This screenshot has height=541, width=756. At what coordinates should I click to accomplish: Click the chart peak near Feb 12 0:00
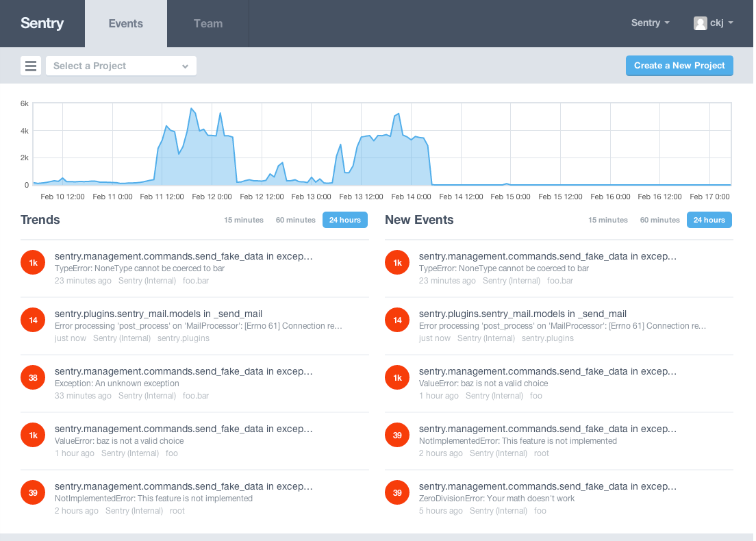(220, 114)
